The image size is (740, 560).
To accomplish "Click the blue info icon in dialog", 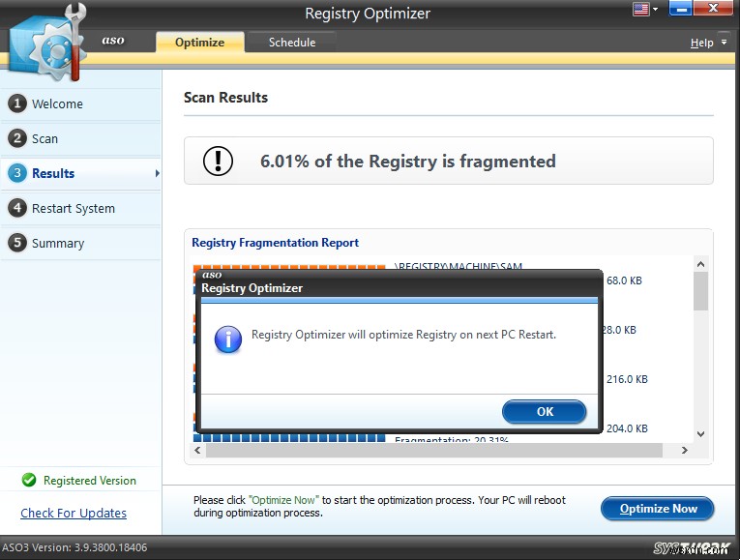I will [228, 339].
